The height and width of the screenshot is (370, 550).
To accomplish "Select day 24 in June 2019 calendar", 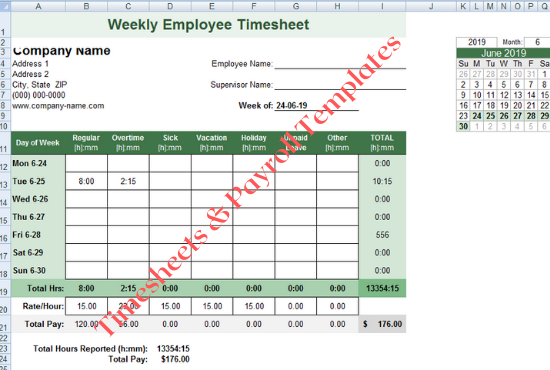I will [x=477, y=116].
